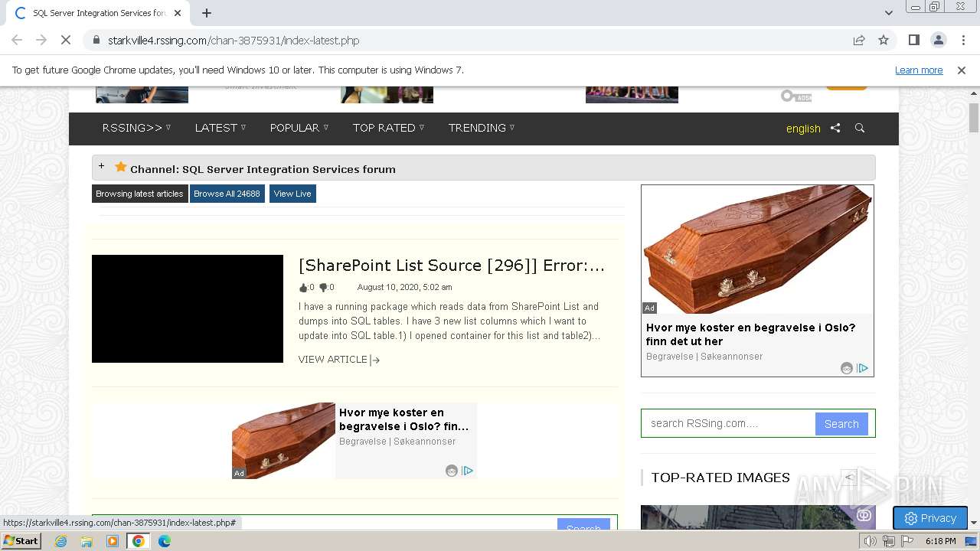
Task: Open Chrome three-dot menu
Action: pos(962,41)
